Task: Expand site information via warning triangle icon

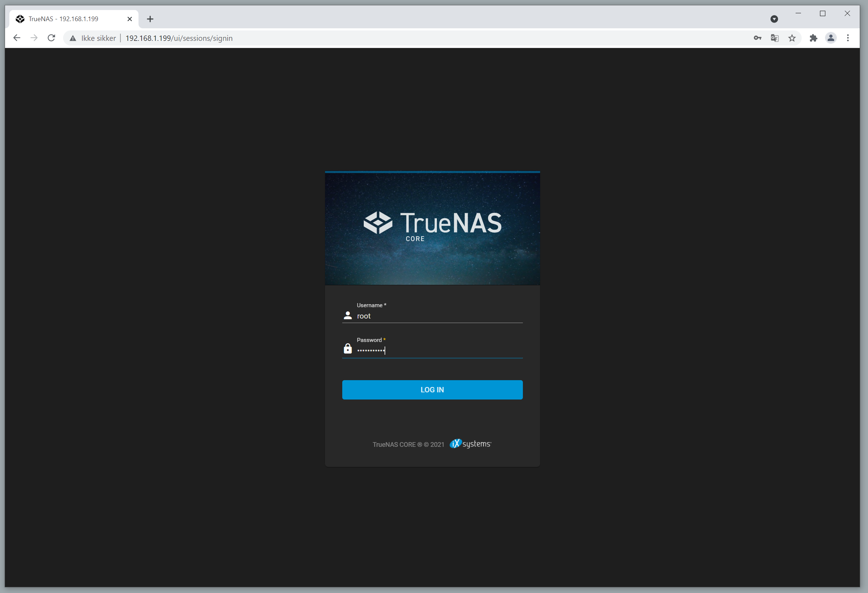Action: click(x=72, y=38)
